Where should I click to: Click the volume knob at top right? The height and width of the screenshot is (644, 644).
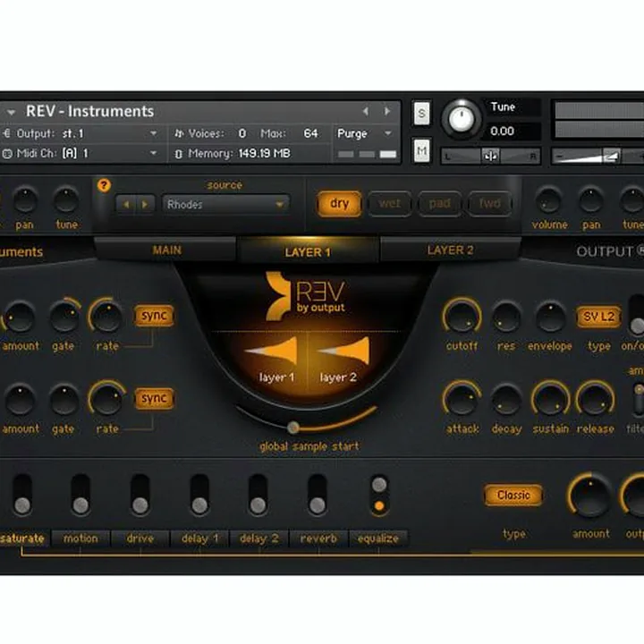pyautogui.click(x=549, y=201)
